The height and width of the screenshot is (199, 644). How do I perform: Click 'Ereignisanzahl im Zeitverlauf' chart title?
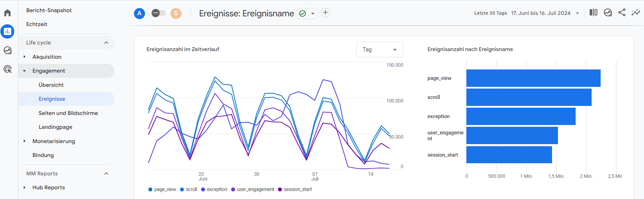(183, 49)
